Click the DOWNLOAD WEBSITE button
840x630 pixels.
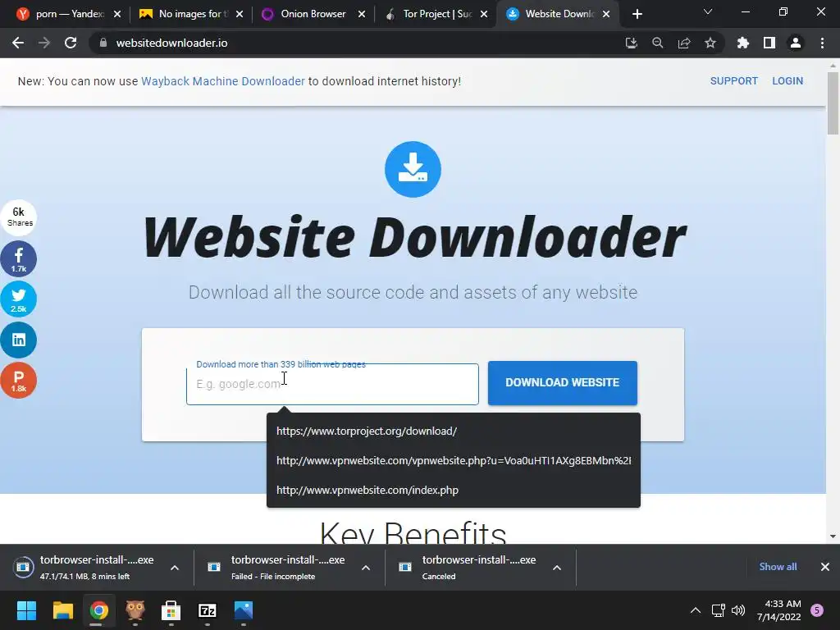pyautogui.click(x=563, y=382)
